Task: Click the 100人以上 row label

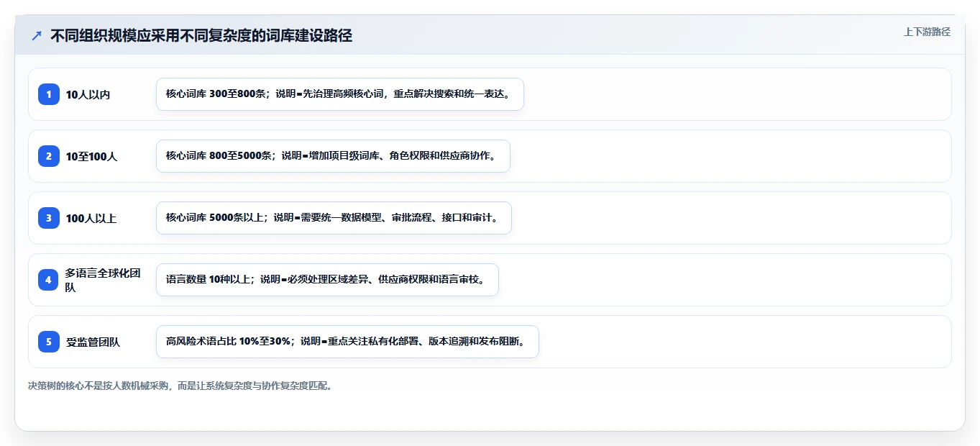Action: coord(91,218)
